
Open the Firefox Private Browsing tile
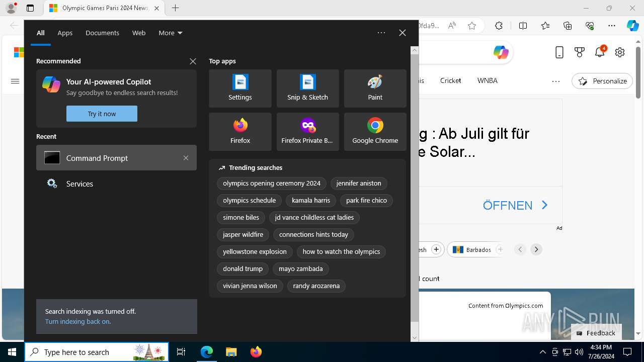tap(307, 132)
